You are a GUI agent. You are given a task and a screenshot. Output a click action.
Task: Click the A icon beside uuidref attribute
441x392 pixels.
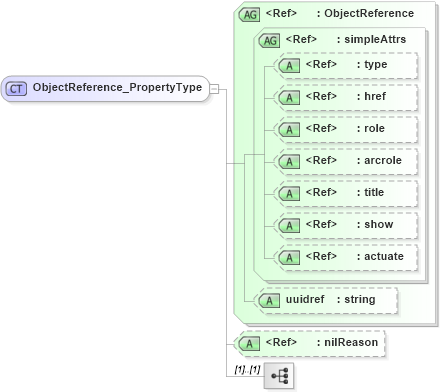pos(269,301)
